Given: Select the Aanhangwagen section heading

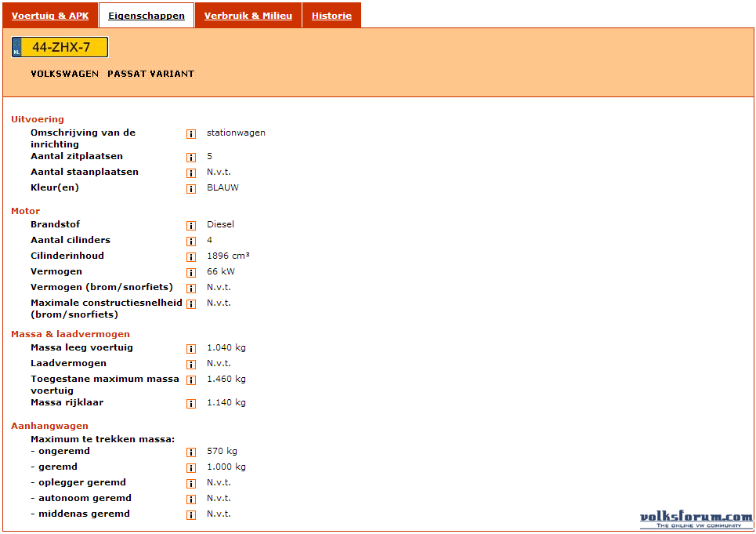Looking at the screenshot, I should point(49,426).
